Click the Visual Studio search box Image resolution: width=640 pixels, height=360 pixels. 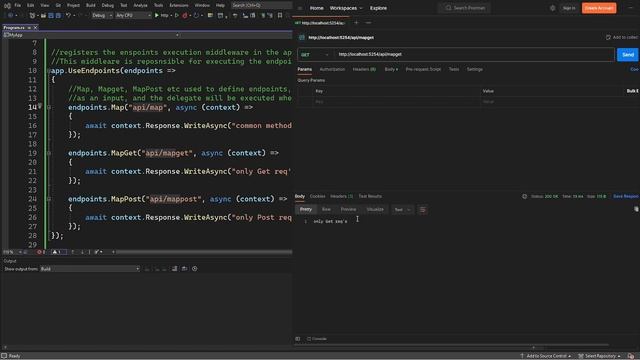261,5
